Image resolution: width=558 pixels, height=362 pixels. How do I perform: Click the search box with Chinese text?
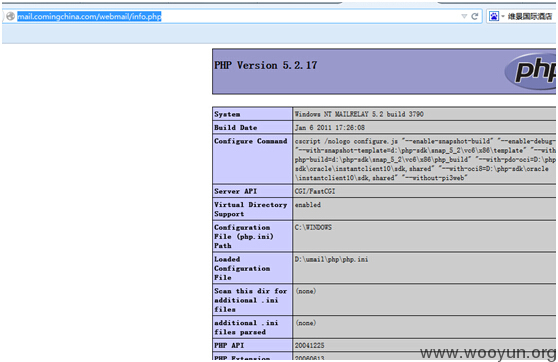point(530,16)
